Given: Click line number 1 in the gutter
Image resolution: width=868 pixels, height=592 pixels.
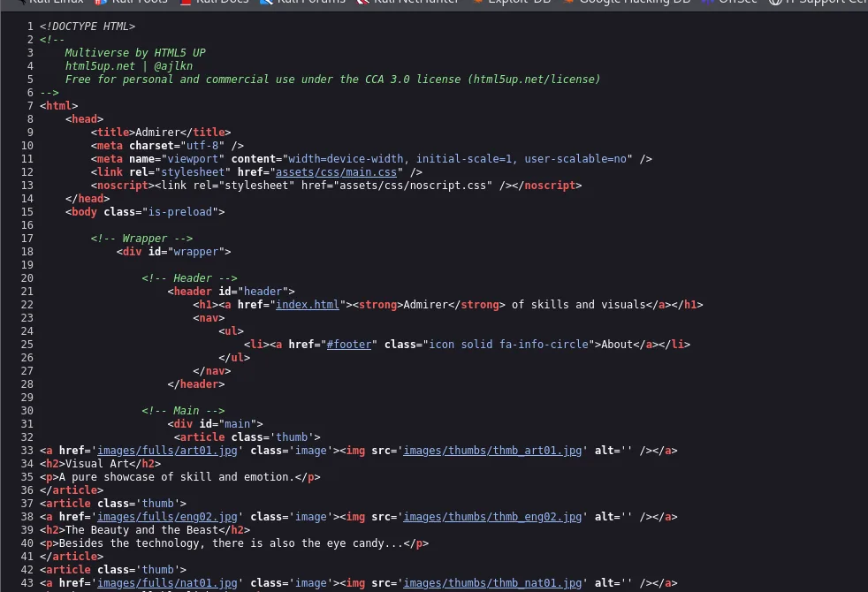Looking at the screenshot, I should pos(30,26).
